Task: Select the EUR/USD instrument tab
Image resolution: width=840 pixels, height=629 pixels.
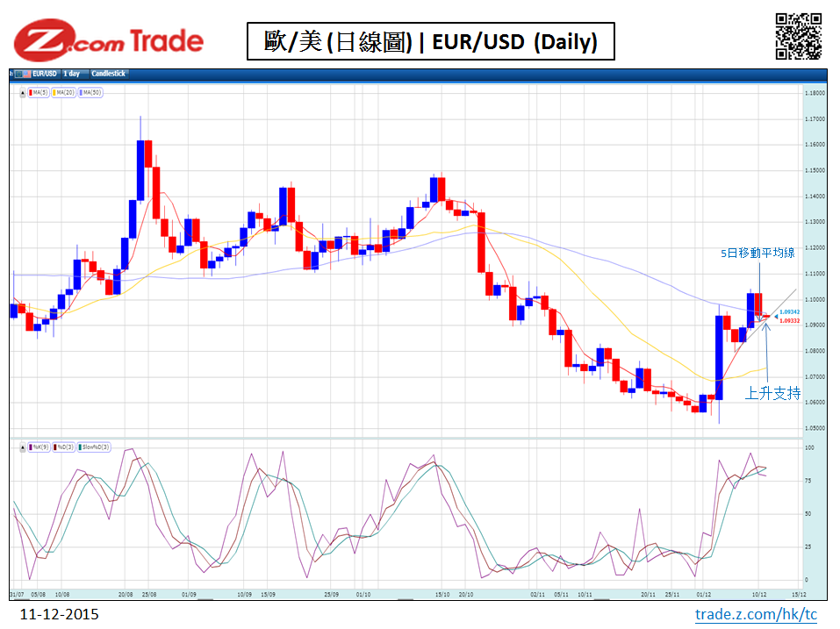Action: [45, 74]
